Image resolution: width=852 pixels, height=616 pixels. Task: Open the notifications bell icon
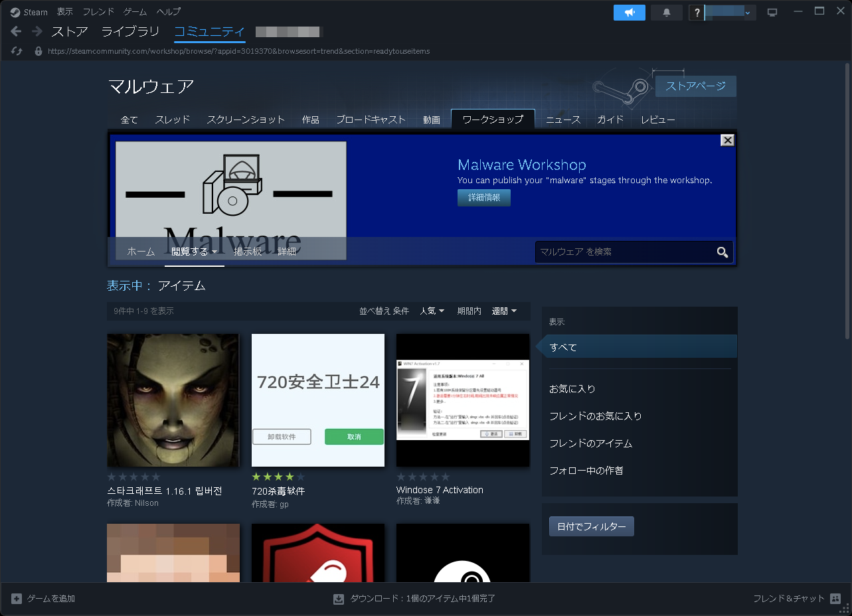click(x=666, y=13)
